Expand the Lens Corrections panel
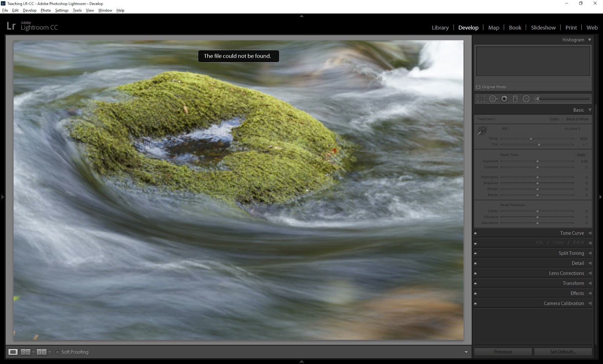 (590, 273)
